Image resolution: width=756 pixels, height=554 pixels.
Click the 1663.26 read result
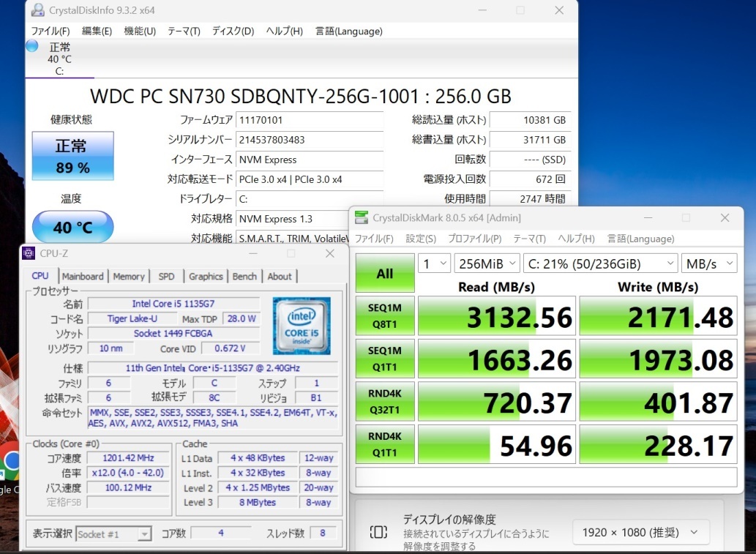click(x=497, y=359)
